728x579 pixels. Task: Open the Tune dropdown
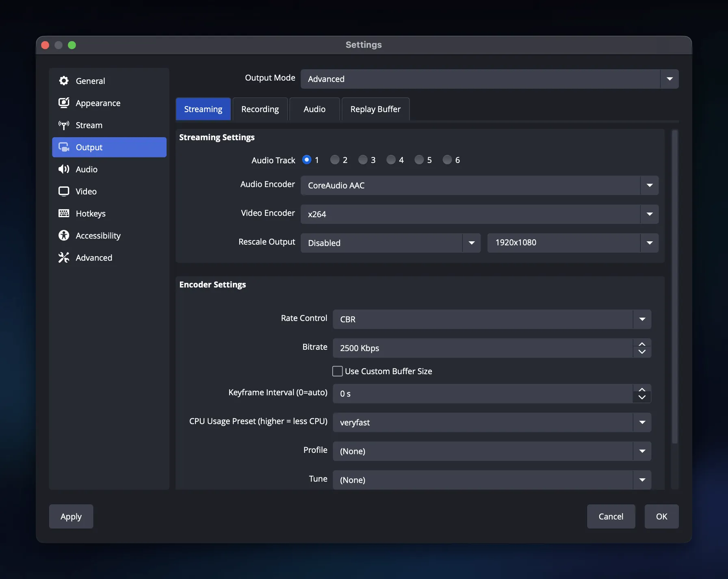pos(492,480)
